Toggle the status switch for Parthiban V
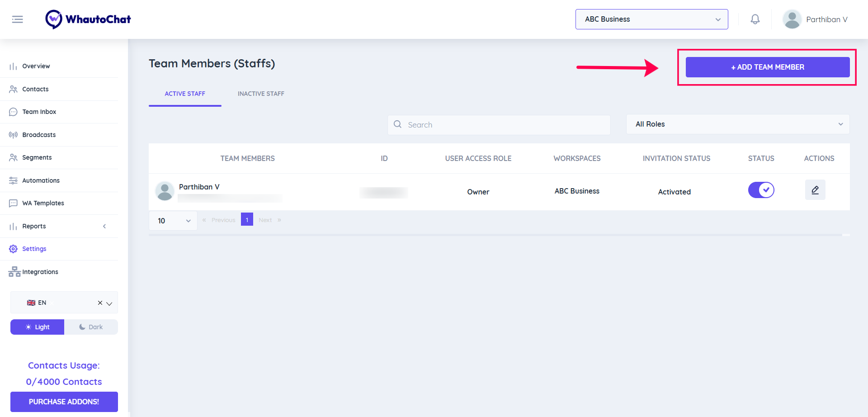This screenshot has width=868, height=417. [x=761, y=190]
